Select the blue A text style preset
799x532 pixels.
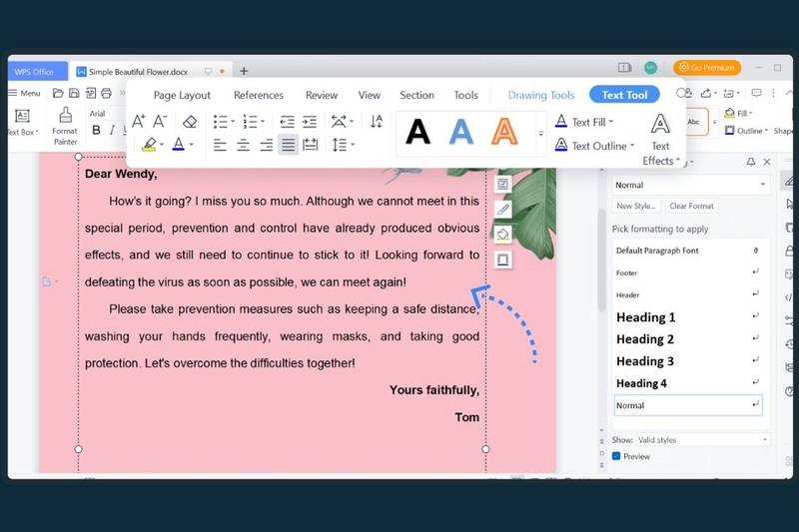(461, 133)
